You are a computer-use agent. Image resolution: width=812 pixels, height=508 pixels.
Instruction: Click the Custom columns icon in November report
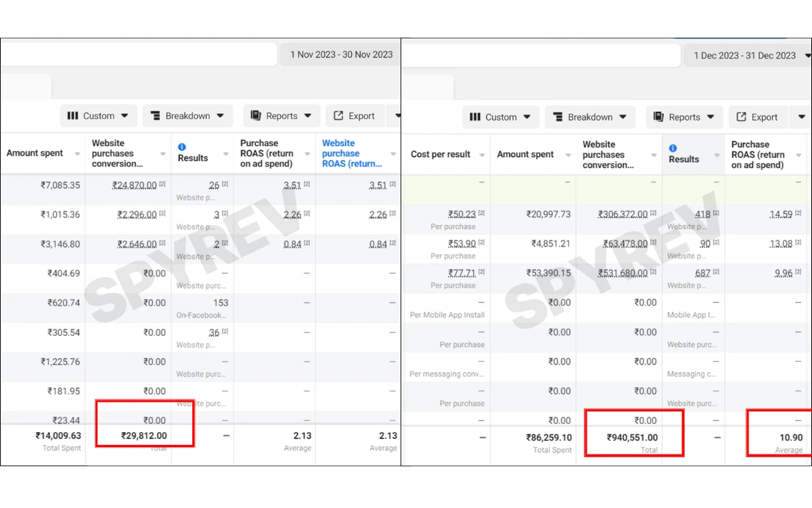(x=73, y=116)
